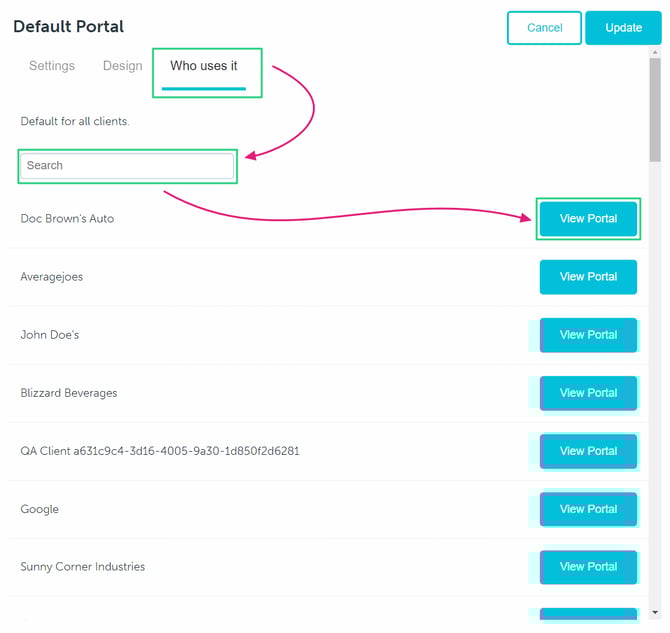The width and height of the screenshot is (670, 633).
Task: Switch to the Settings tab
Action: point(52,66)
